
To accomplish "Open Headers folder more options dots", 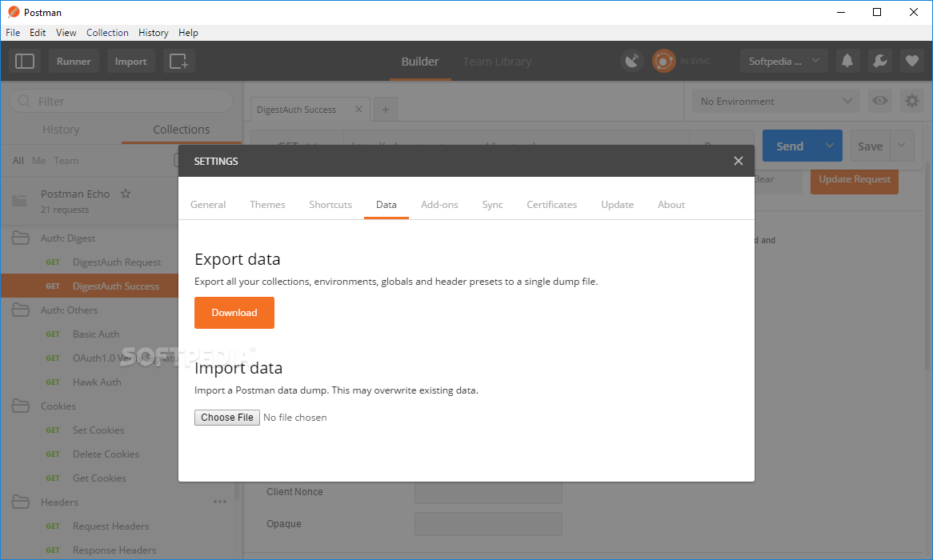I will coord(220,502).
